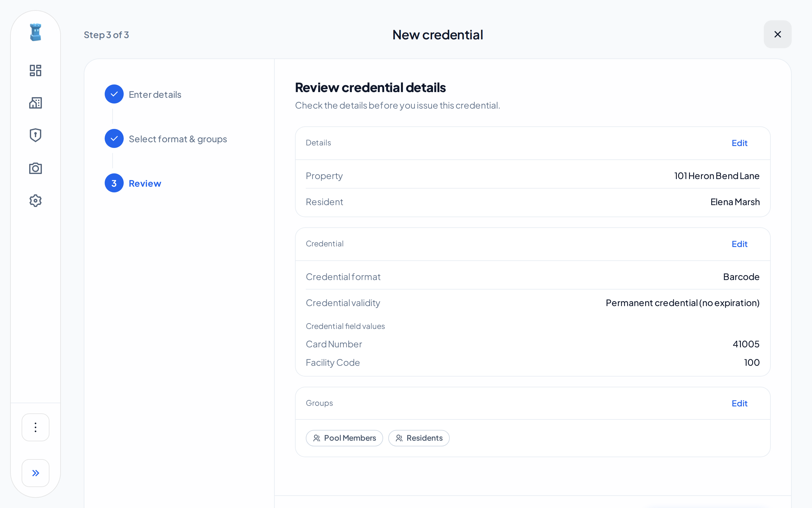
Task: Open the settings gear icon in sidebar
Action: [36, 201]
